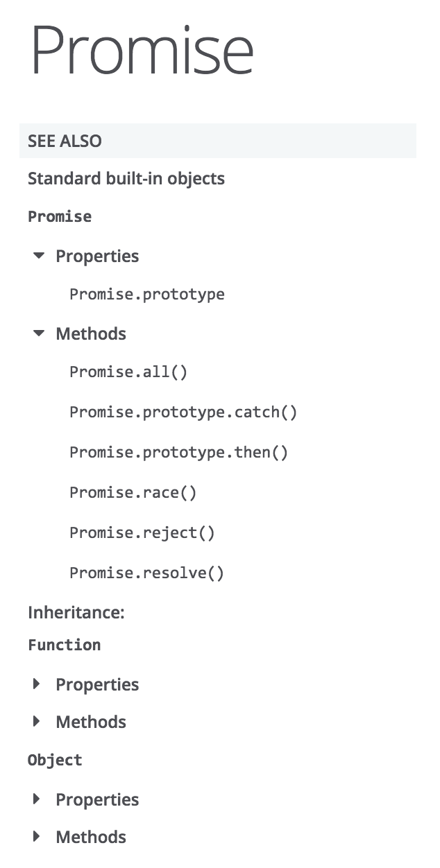Viewport: 440px width, 868px height.
Task: Click the Inheritance label
Action: tap(76, 612)
